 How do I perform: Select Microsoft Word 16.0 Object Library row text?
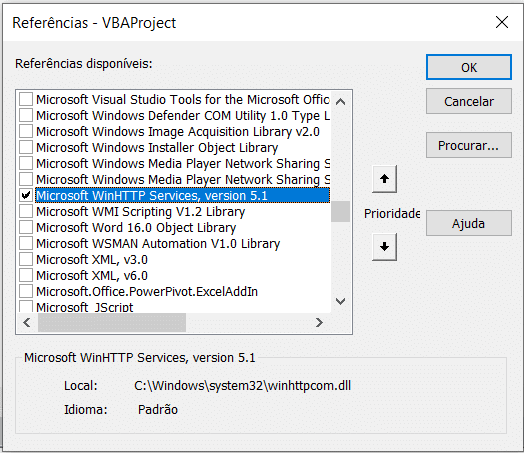tap(136, 228)
